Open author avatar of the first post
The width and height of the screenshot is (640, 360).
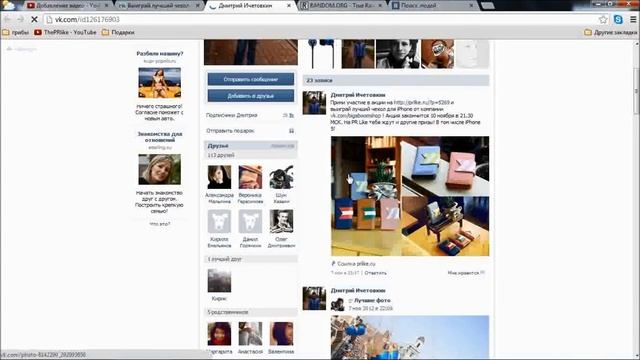(x=314, y=103)
